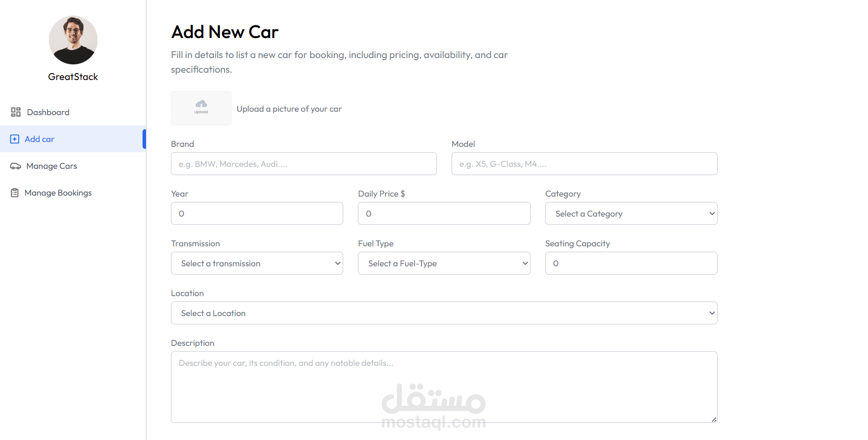Open the Fuel Type dropdown
The image size is (868, 440).
(x=444, y=263)
